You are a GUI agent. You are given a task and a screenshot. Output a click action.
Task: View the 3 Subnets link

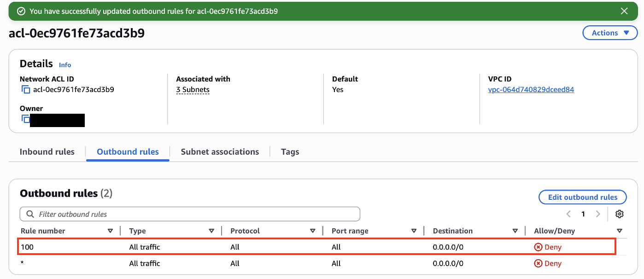point(193,89)
